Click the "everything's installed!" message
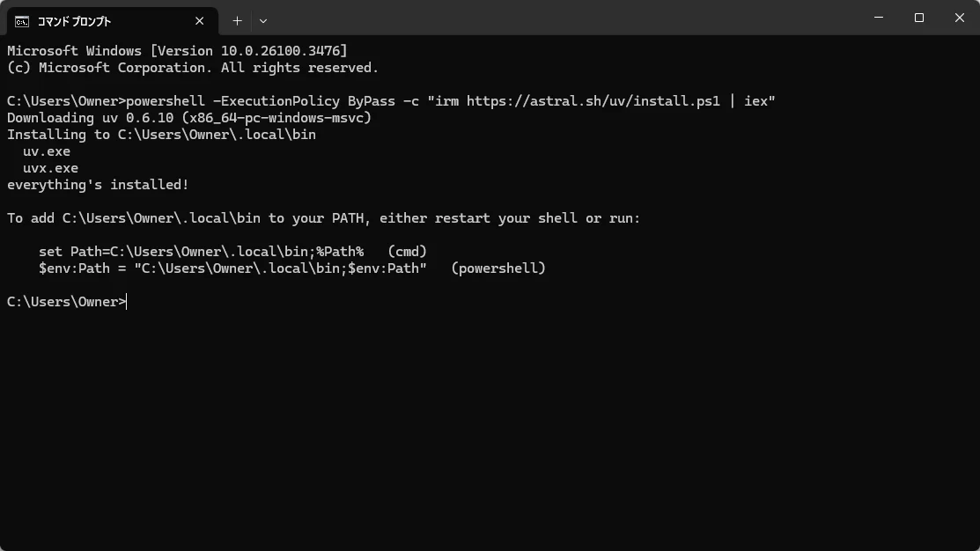Screen dimensions: 980x551 click(98, 185)
